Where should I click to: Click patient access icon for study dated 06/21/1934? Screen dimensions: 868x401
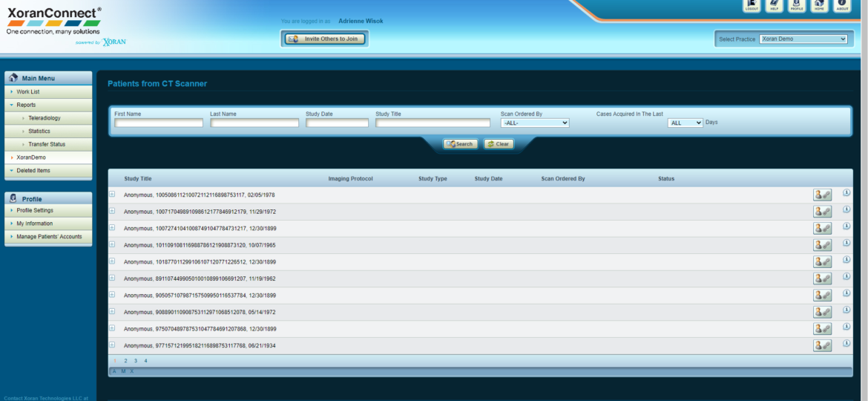[822, 345]
